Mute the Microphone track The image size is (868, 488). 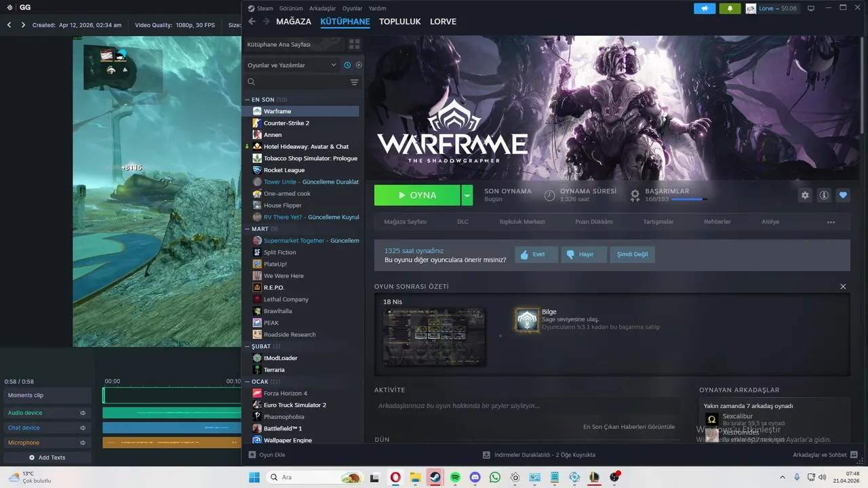83,443
